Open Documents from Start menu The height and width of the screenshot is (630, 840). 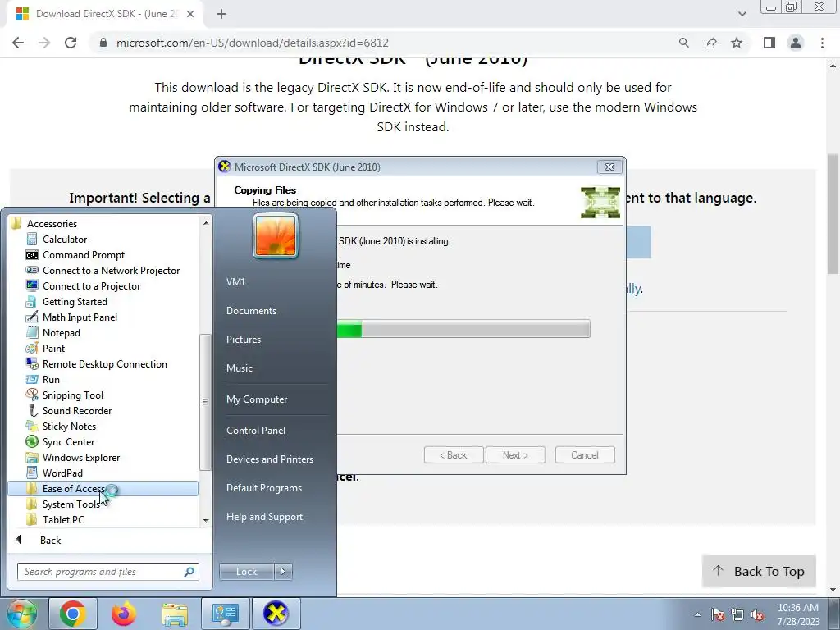tap(251, 311)
